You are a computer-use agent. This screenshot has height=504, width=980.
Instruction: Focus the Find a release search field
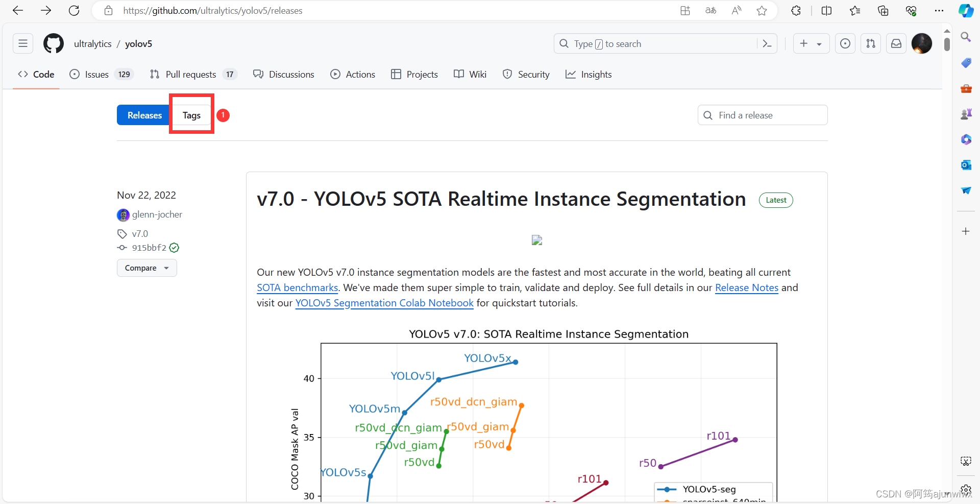pyautogui.click(x=763, y=115)
